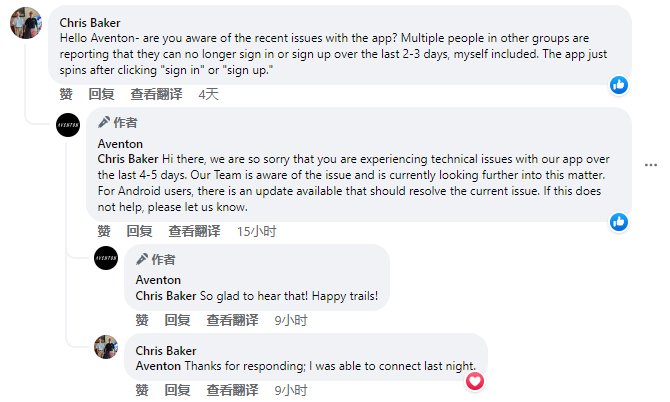View like reaction on Chris Baker's top comment
Image resolution: width=670 pixels, height=402 pixels.
click(x=619, y=85)
